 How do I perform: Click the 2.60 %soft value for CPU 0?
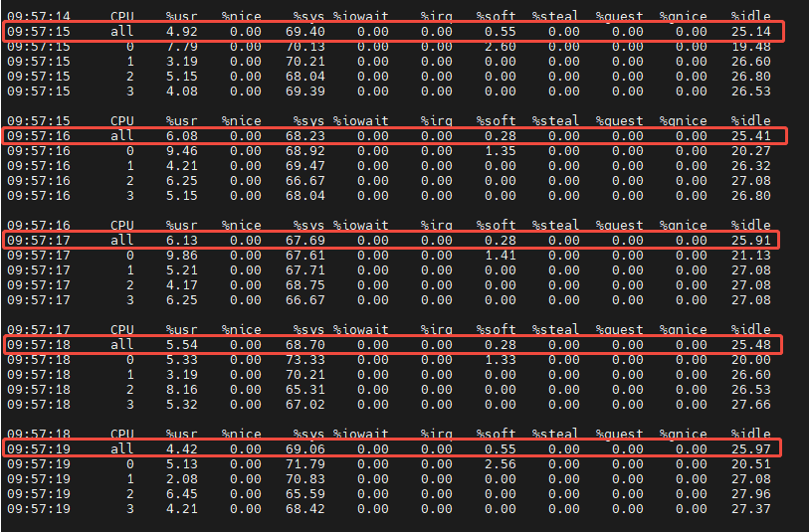(x=500, y=47)
